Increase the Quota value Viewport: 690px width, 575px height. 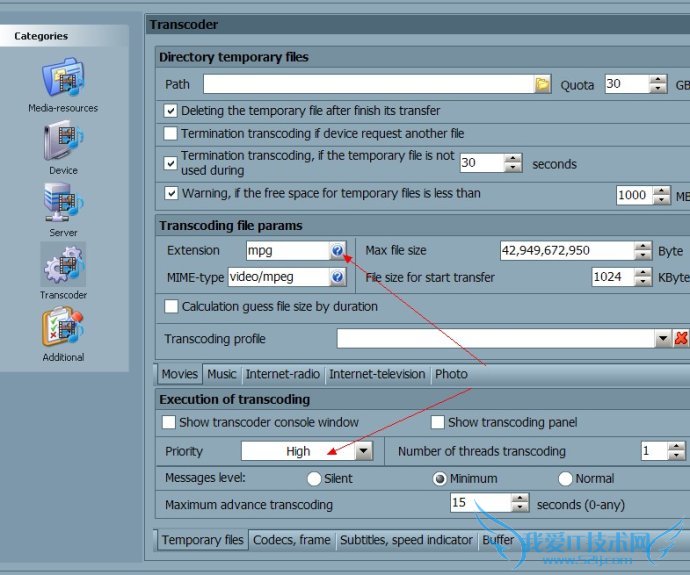point(658,80)
